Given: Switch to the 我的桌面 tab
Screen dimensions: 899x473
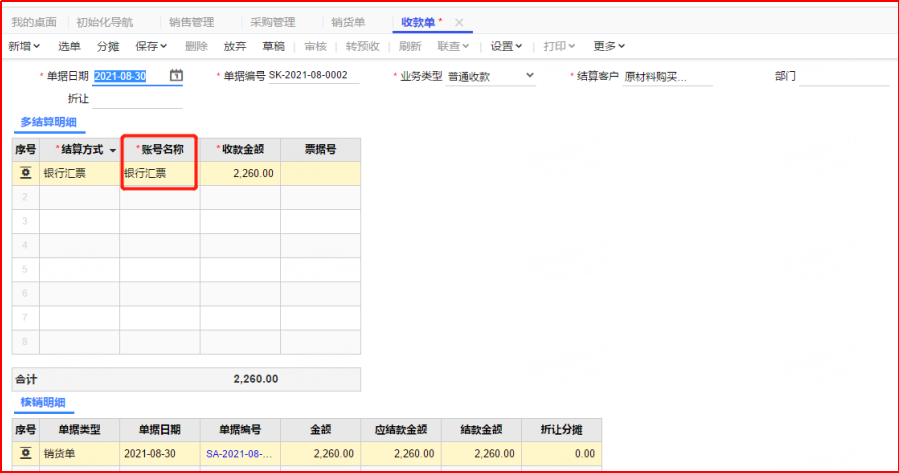Looking at the screenshot, I should [x=34, y=22].
